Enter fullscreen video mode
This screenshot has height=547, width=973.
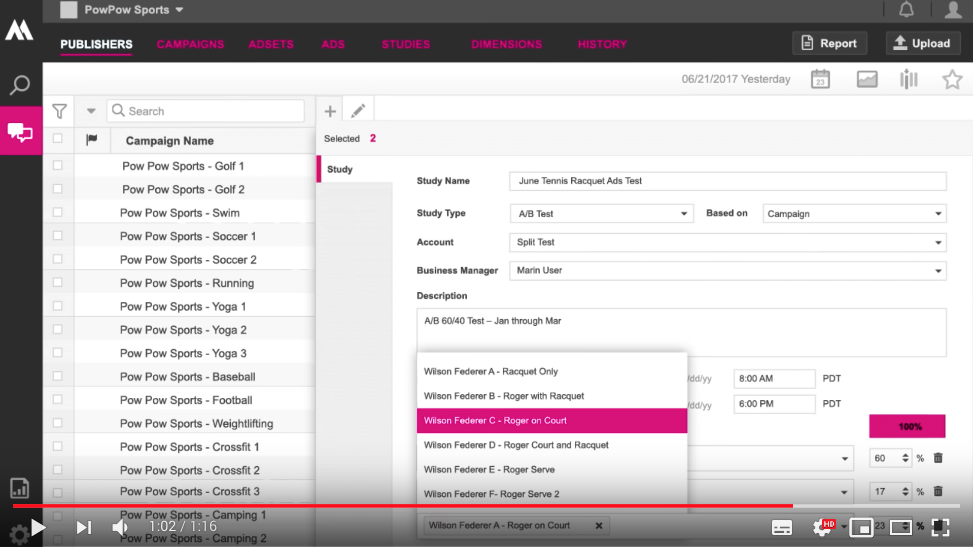(941, 528)
